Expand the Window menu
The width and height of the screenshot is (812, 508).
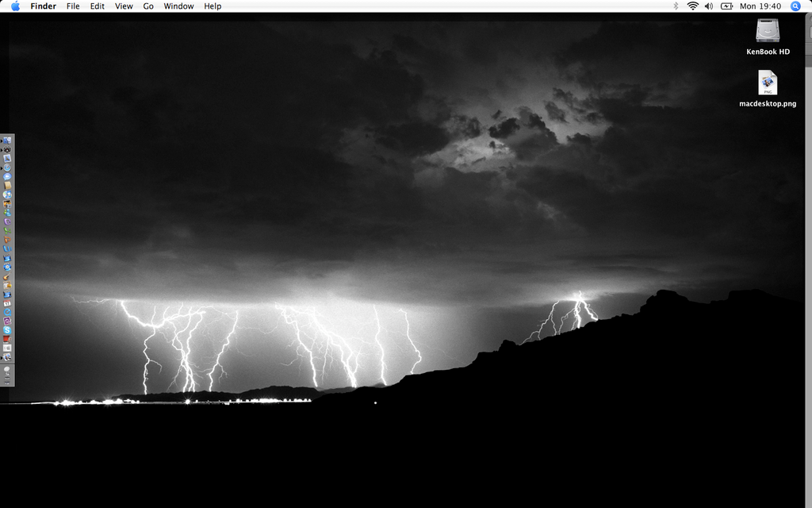click(178, 6)
